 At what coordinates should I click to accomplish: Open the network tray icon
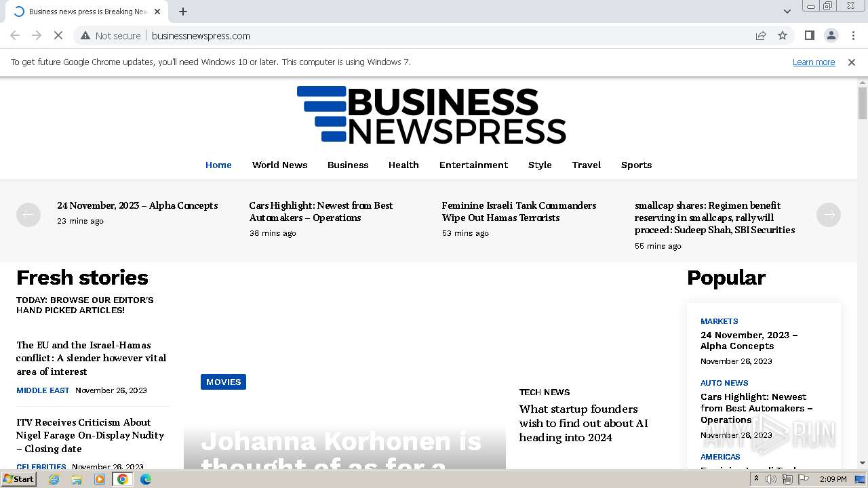(x=787, y=479)
